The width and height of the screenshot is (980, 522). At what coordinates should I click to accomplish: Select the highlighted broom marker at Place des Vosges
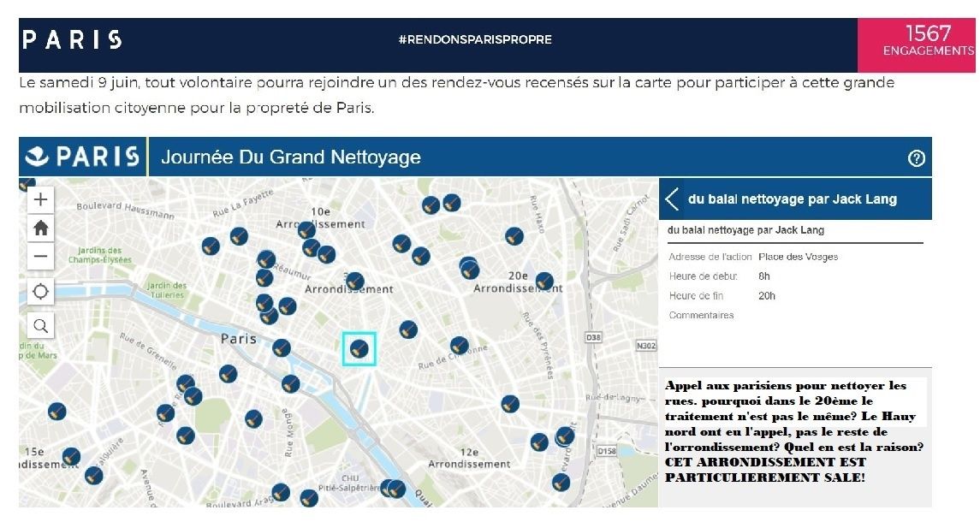coord(359,349)
